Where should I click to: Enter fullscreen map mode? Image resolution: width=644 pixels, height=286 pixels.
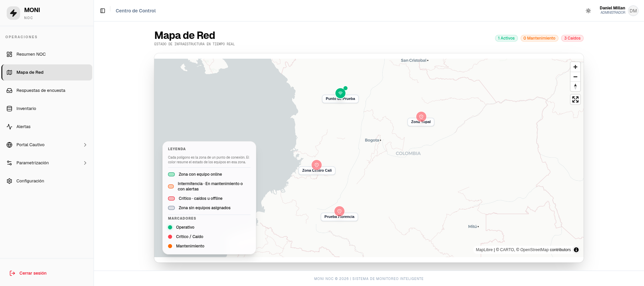click(x=575, y=100)
